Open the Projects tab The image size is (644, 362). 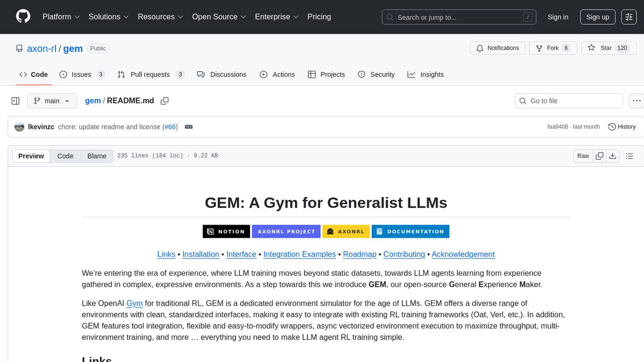(326, 74)
